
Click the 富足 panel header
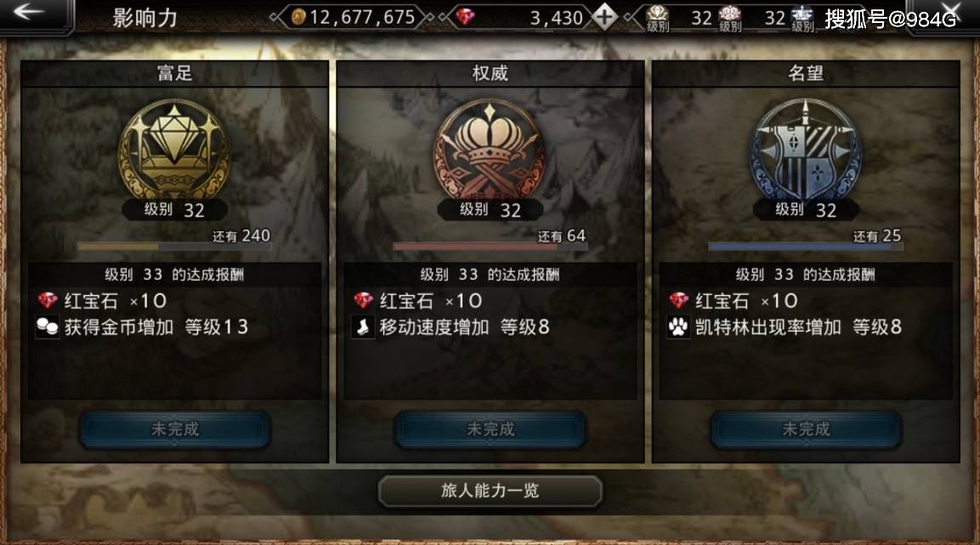174,73
